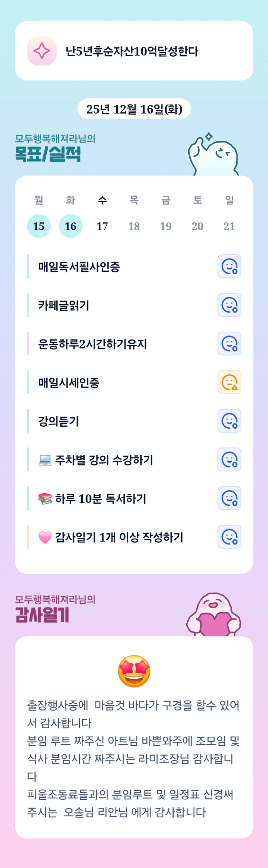Image resolution: width=268 pixels, height=868 pixels.
Task: Click smiley status icon for 매일독서필사인증
Action: click(x=229, y=266)
